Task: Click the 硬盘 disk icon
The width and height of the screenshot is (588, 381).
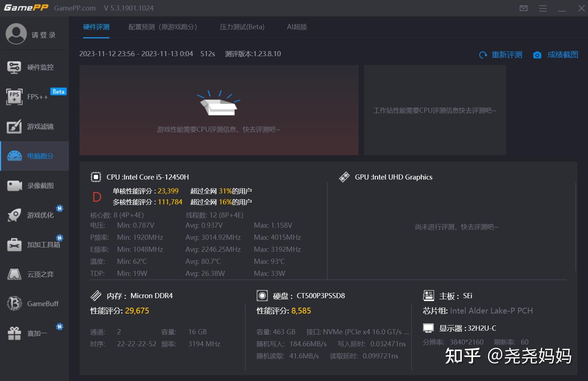Action: pyautogui.click(x=262, y=296)
